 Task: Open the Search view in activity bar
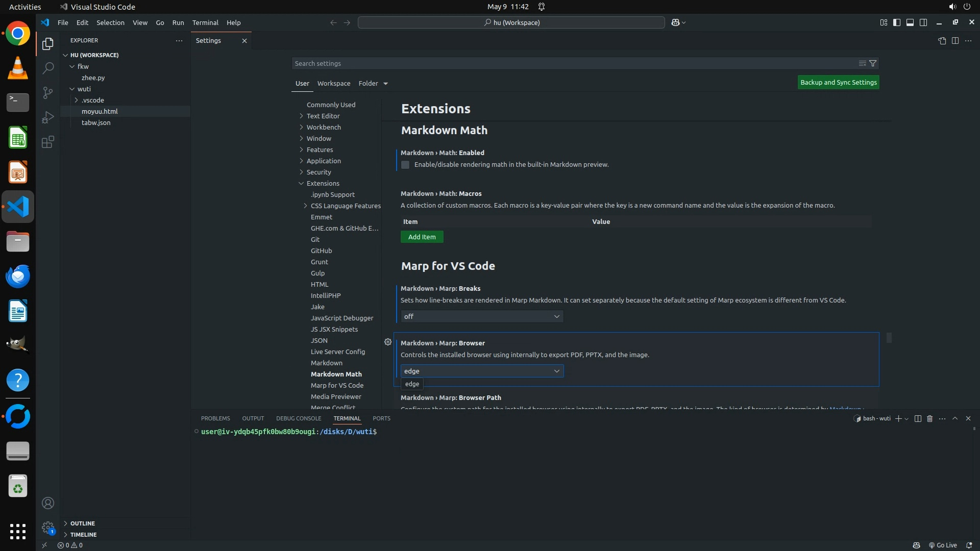click(x=47, y=68)
